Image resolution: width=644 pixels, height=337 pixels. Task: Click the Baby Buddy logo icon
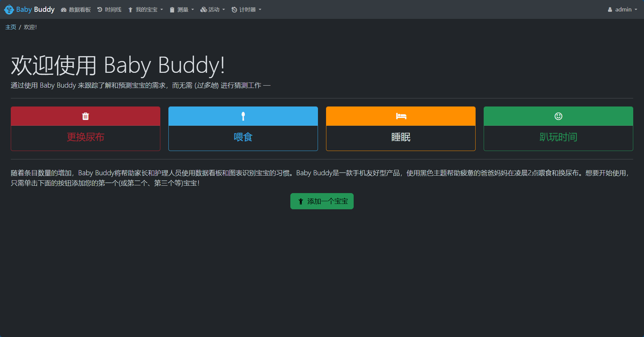(x=9, y=9)
